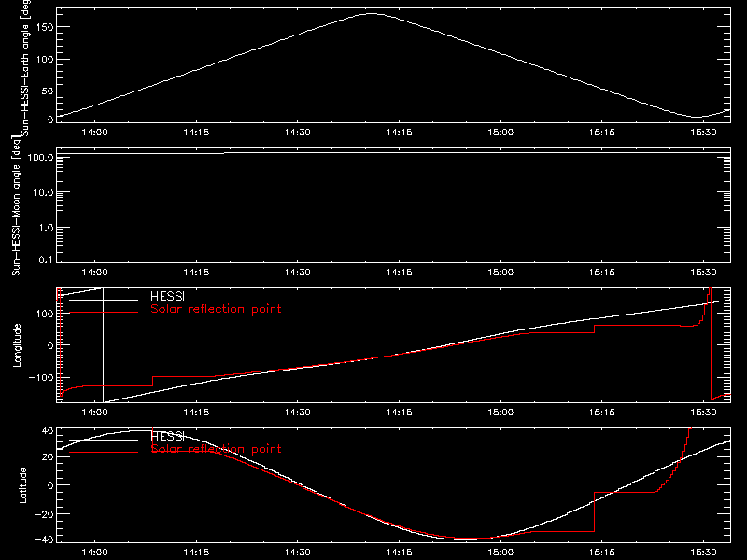This screenshot has width=747, height=560.
Task: Click the peak of Earth angle curve
Action: coord(372,14)
